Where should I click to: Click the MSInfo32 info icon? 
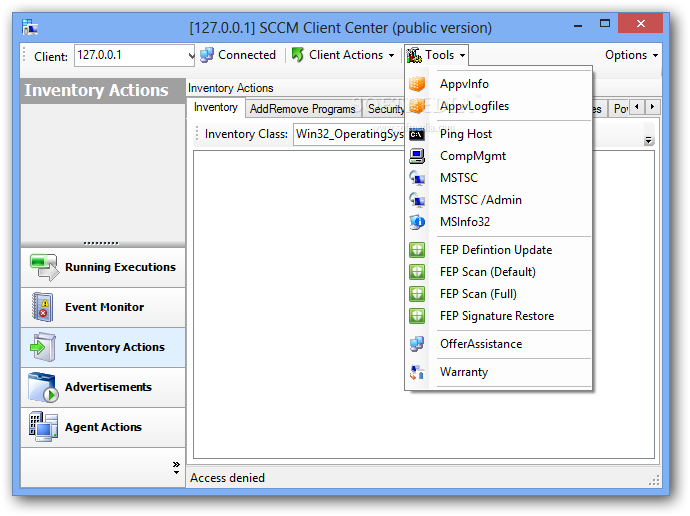pos(417,222)
